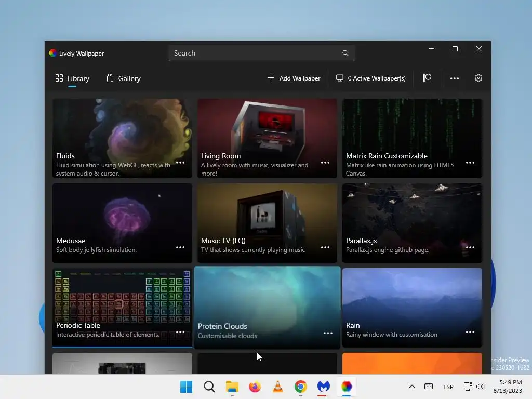Open Matrix Rain Customizable options menu

click(x=470, y=163)
